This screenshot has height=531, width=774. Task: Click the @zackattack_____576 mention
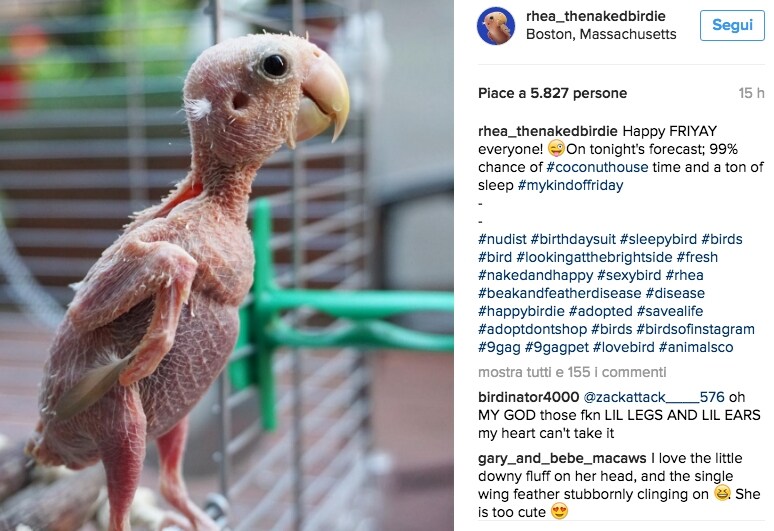click(663, 397)
